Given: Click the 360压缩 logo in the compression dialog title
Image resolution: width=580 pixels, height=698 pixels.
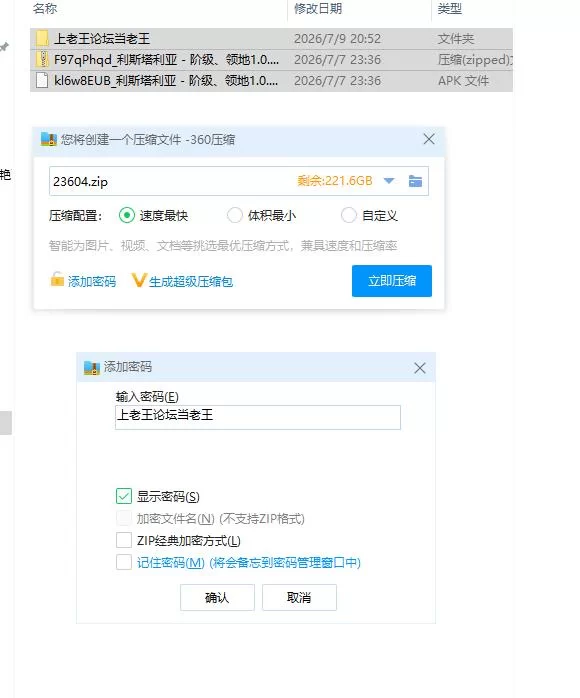Looking at the screenshot, I should pos(49,139).
